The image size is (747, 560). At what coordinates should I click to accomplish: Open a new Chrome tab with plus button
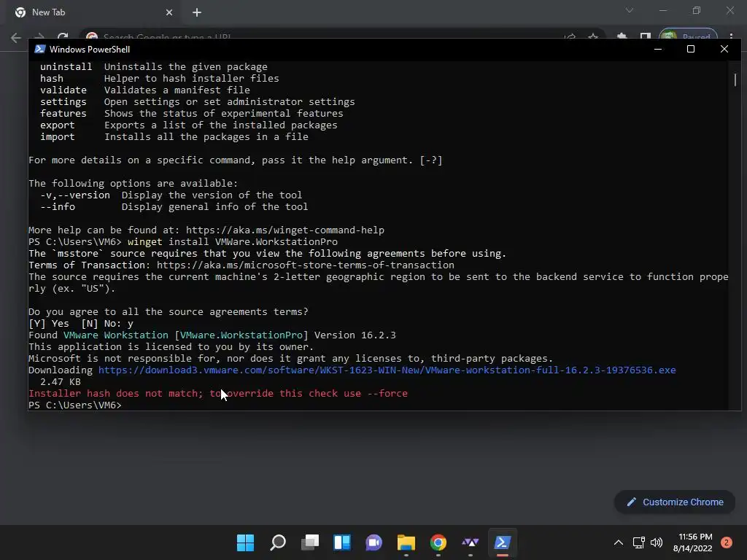(x=197, y=12)
